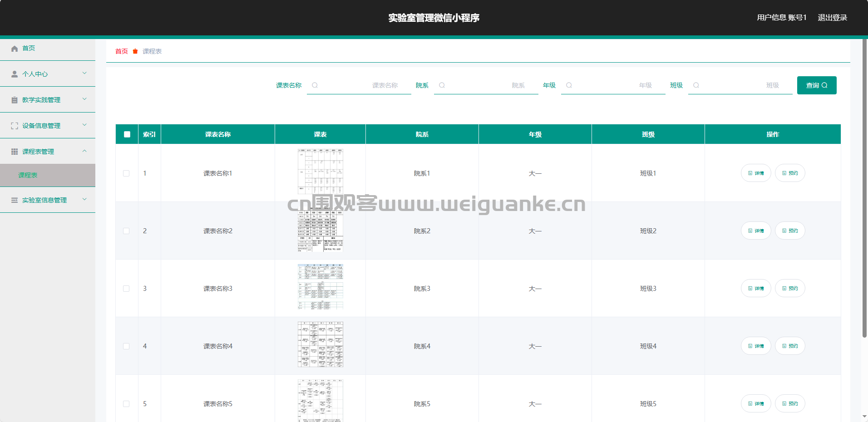Go to 首页 via breadcrumb link
The height and width of the screenshot is (422, 868).
tap(122, 51)
